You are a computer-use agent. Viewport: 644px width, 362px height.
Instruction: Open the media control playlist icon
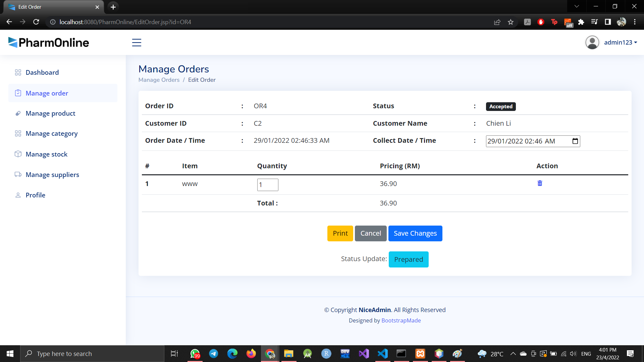[x=594, y=22]
